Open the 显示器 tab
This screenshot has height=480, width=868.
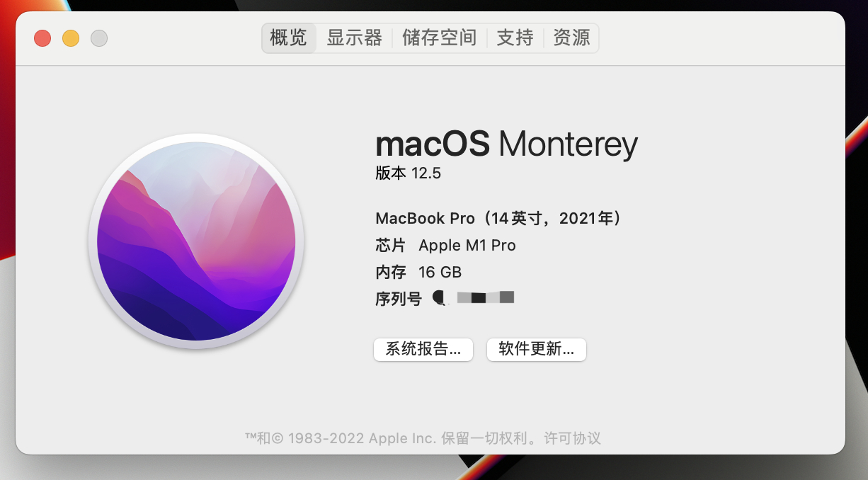tap(354, 38)
